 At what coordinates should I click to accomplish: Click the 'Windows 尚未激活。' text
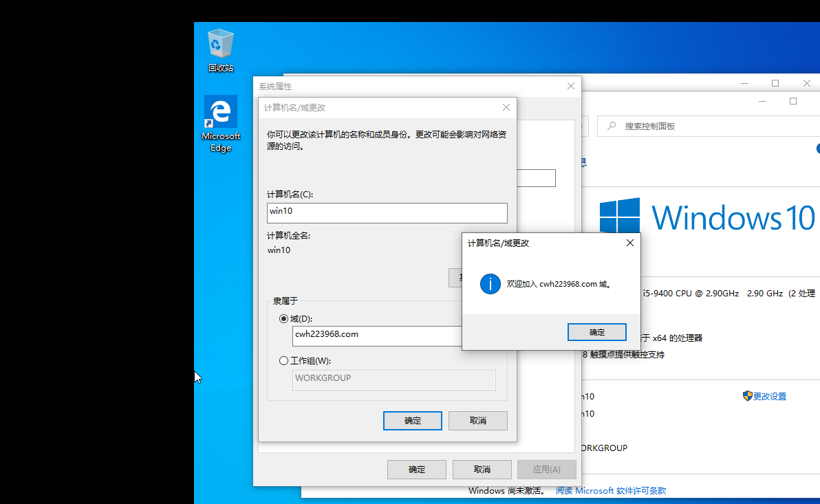click(506, 490)
